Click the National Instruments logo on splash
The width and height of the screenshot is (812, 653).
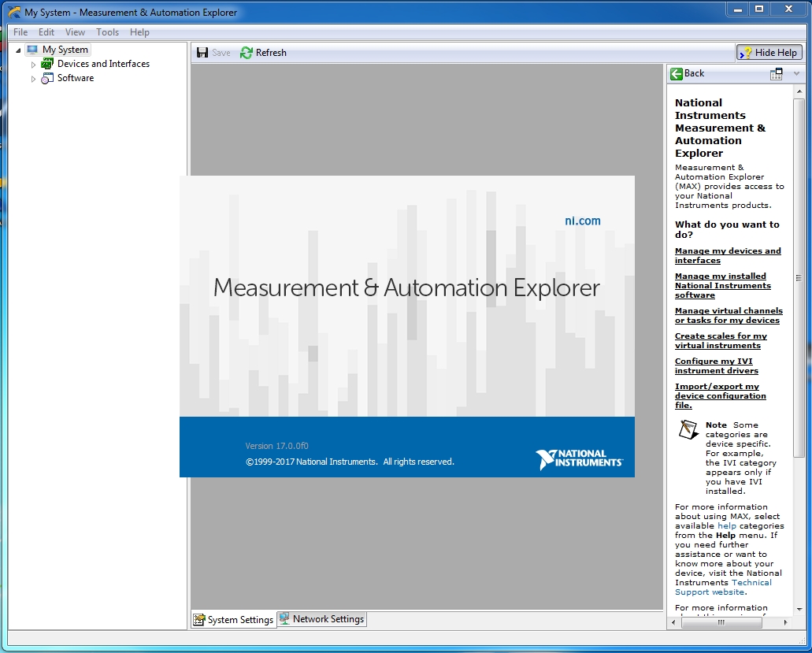point(579,458)
